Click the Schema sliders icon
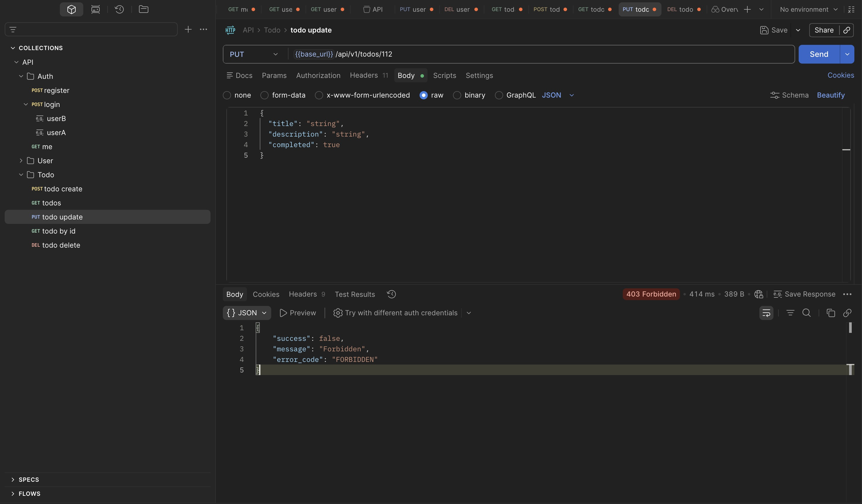The width and height of the screenshot is (862, 504). [775, 95]
